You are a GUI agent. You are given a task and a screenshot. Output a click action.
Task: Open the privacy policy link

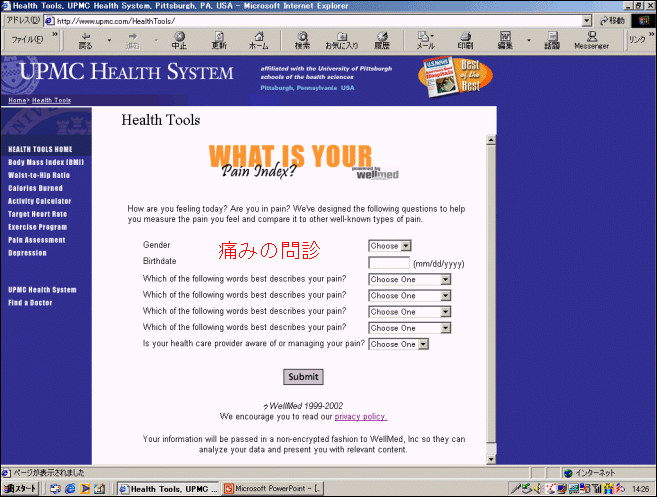(360, 416)
